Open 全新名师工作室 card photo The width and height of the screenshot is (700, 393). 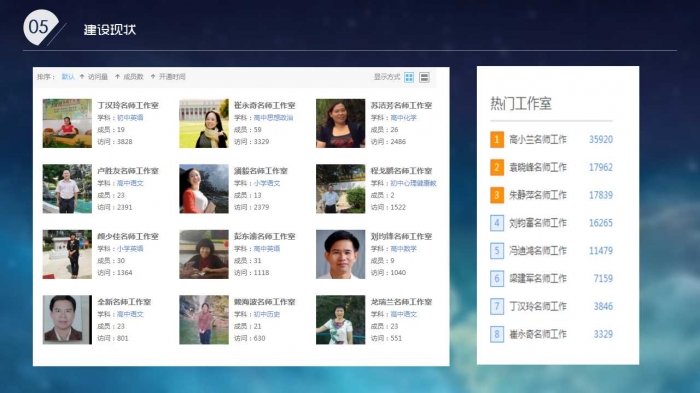click(x=67, y=320)
